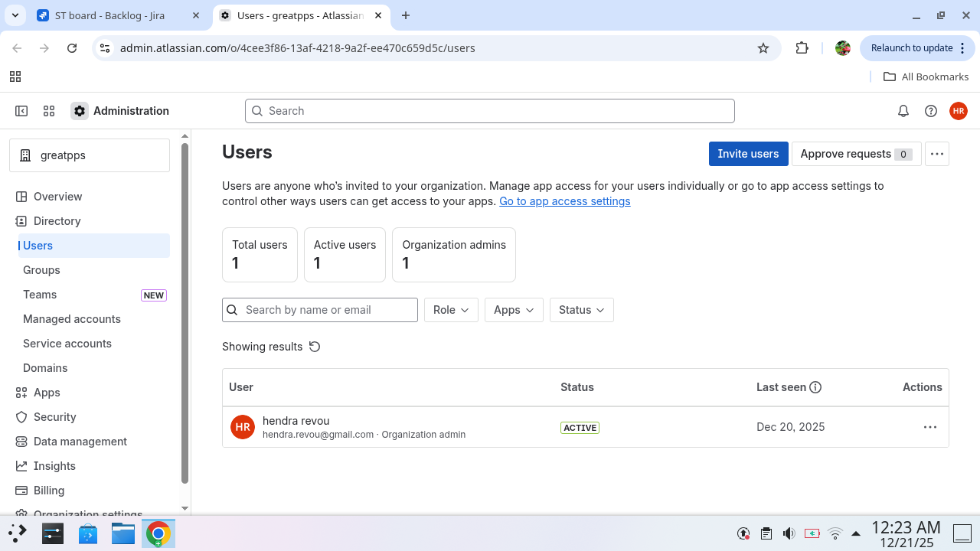Switch to ST board Backlog Jira tab

click(x=117, y=15)
